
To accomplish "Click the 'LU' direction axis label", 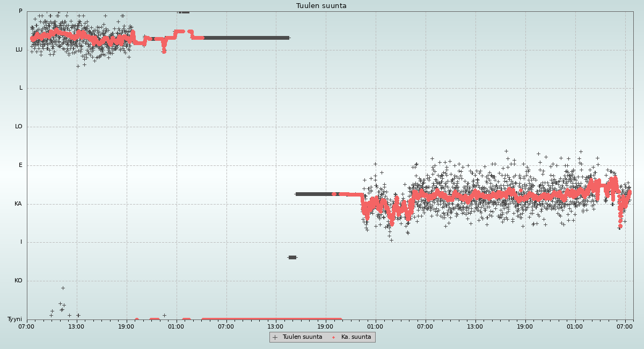I will pos(19,49).
